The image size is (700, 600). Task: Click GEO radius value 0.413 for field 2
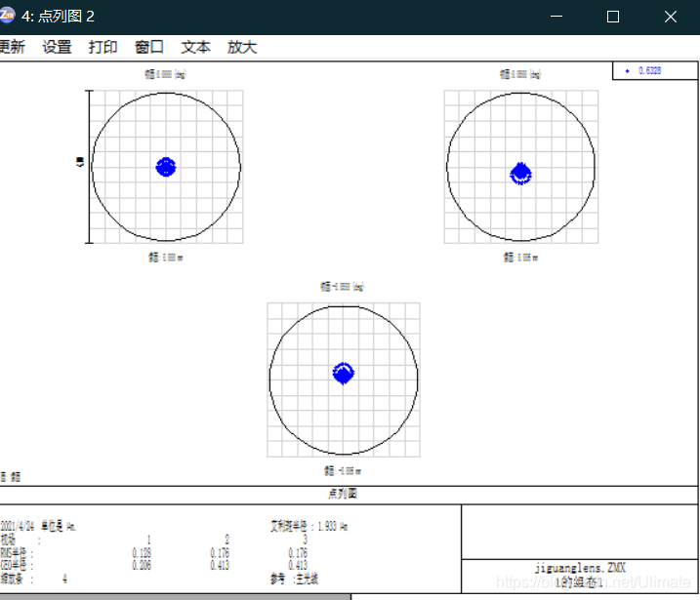(220, 565)
